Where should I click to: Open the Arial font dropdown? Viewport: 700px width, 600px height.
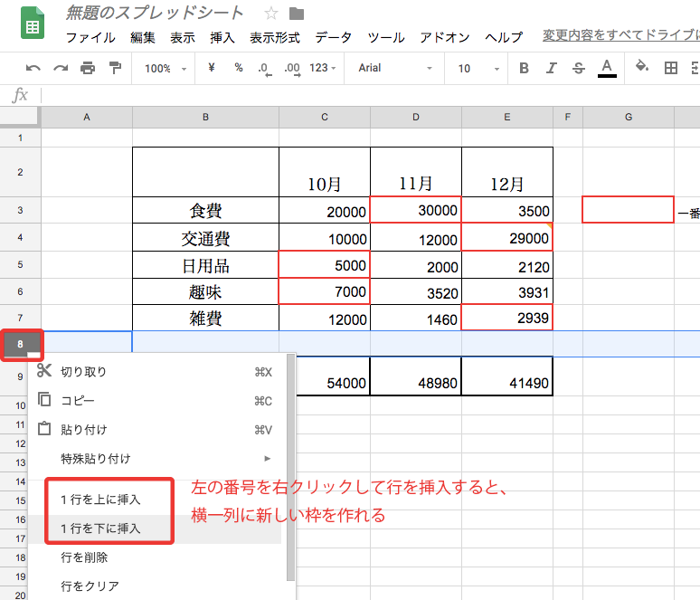pyautogui.click(x=394, y=68)
